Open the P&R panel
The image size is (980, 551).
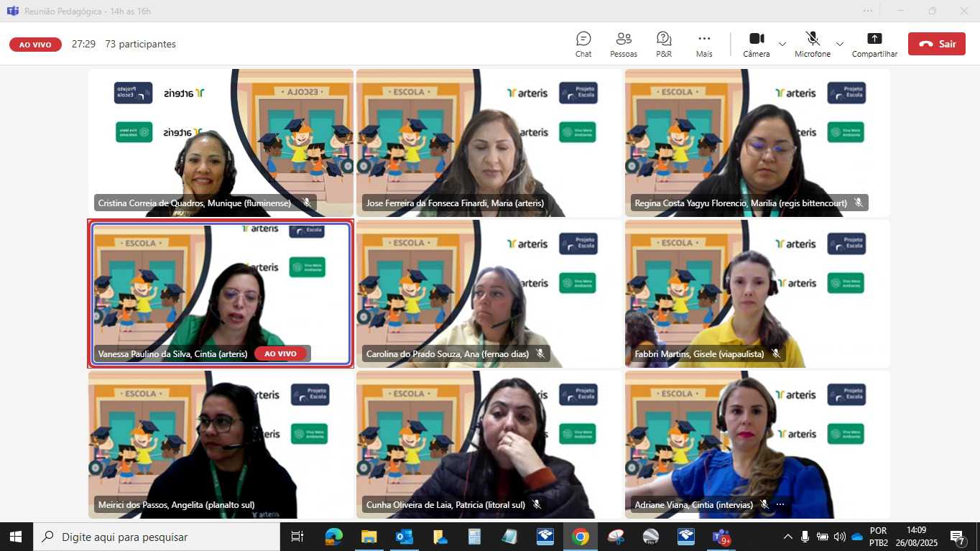[x=664, y=43]
